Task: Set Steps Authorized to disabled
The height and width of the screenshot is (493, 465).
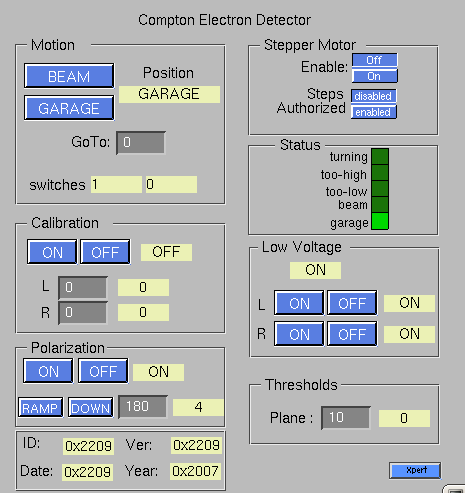Action: [x=373, y=96]
